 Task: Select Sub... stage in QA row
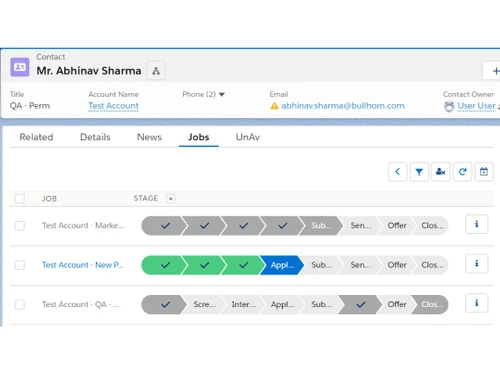coord(321,304)
